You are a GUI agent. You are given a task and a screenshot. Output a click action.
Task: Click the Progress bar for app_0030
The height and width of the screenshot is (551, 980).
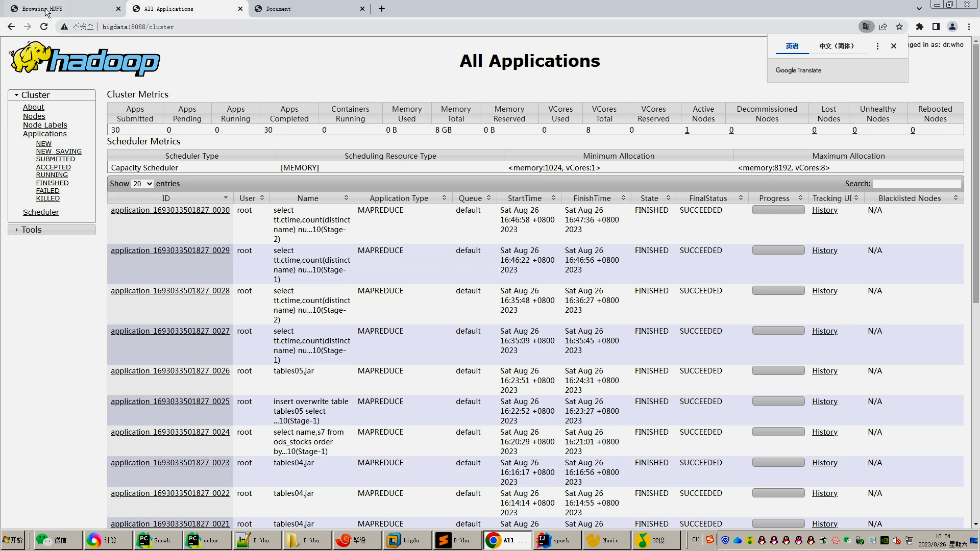pos(778,209)
